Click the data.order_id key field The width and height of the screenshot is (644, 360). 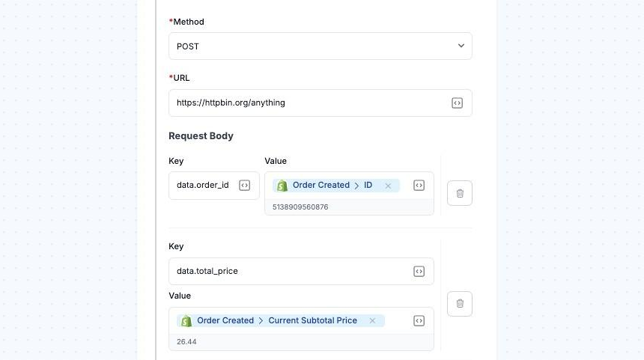[201, 186]
